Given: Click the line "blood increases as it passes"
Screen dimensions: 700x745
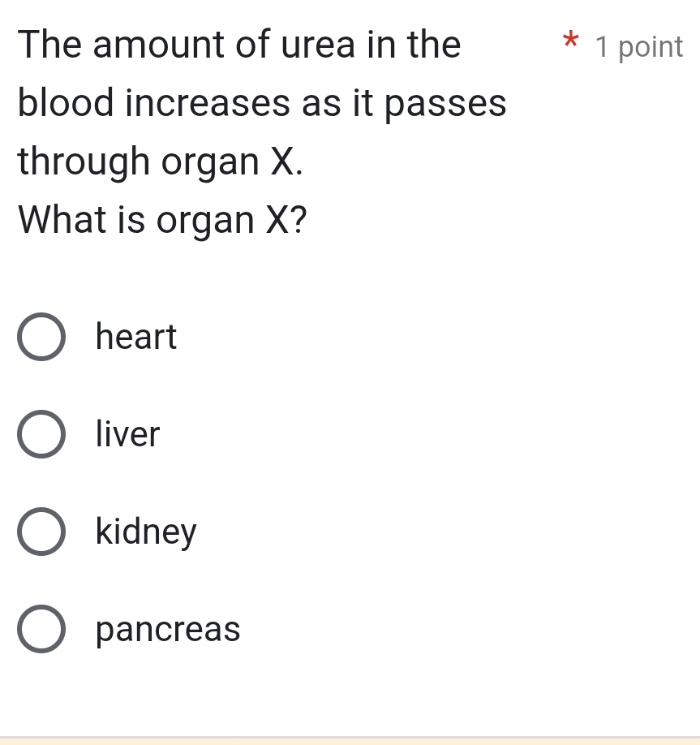Looking at the screenshot, I should click(x=262, y=104).
